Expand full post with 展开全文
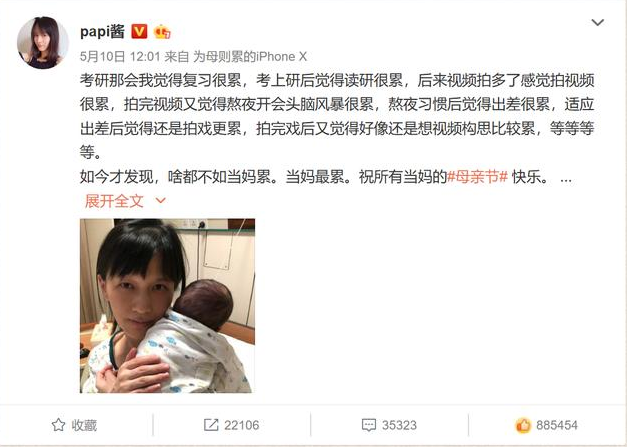 [114, 201]
